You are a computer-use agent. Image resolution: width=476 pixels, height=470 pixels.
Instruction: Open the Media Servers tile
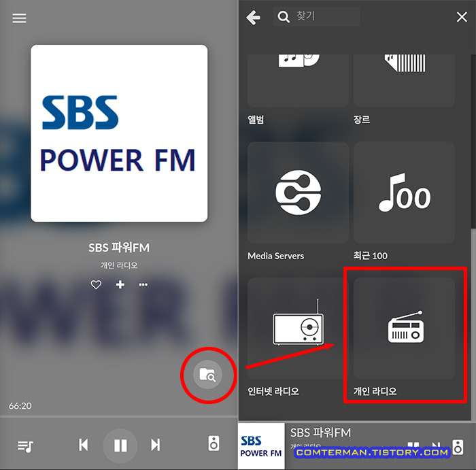(298, 192)
